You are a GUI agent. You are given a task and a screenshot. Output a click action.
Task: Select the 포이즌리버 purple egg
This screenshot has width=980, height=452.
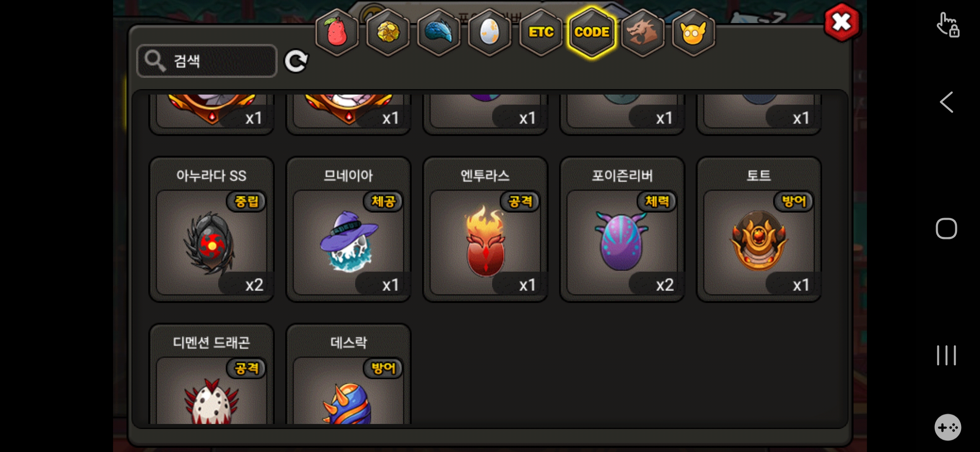click(622, 229)
